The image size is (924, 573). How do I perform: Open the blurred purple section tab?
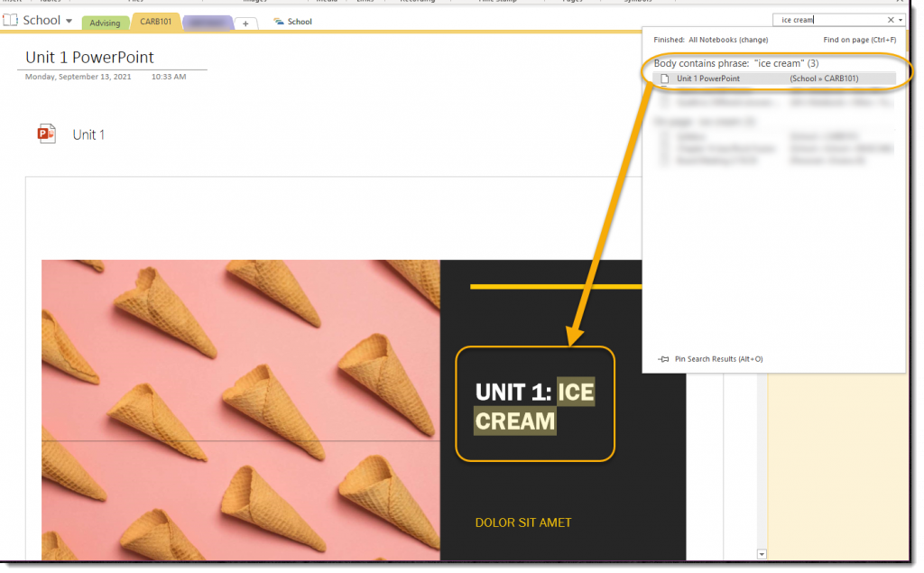(x=208, y=23)
